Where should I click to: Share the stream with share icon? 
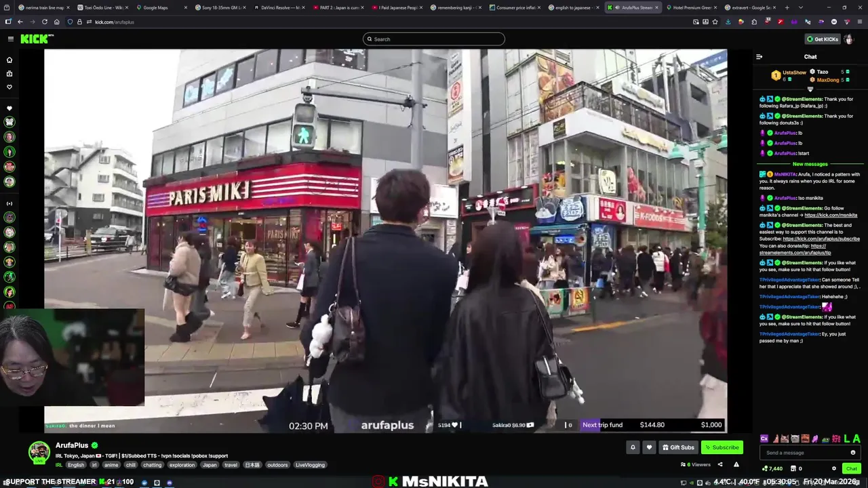coord(719,465)
